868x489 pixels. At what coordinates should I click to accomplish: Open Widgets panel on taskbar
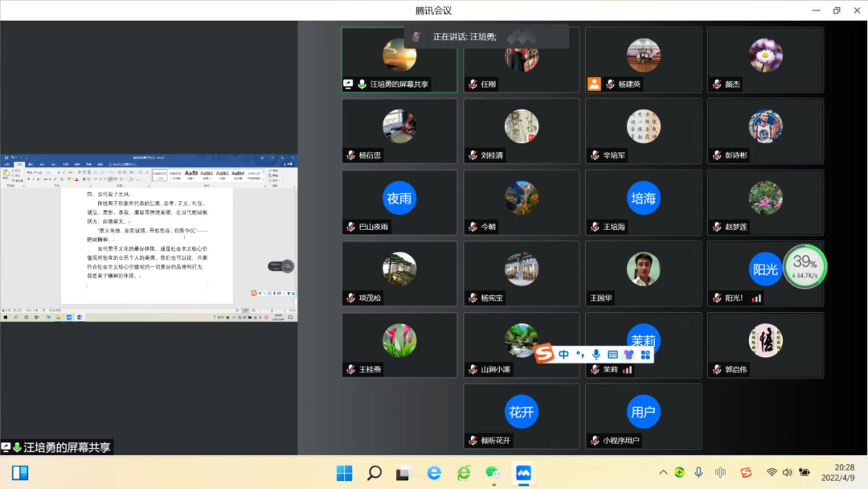click(20, 473)
